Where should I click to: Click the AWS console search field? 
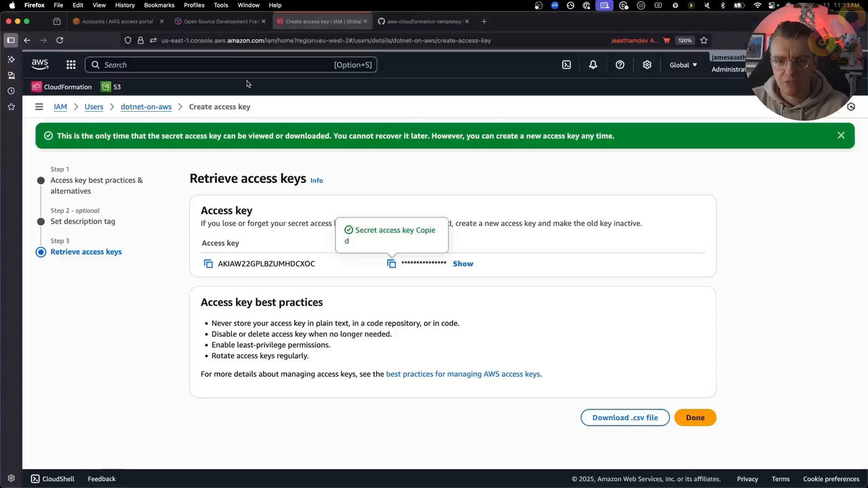coord(231,65)
